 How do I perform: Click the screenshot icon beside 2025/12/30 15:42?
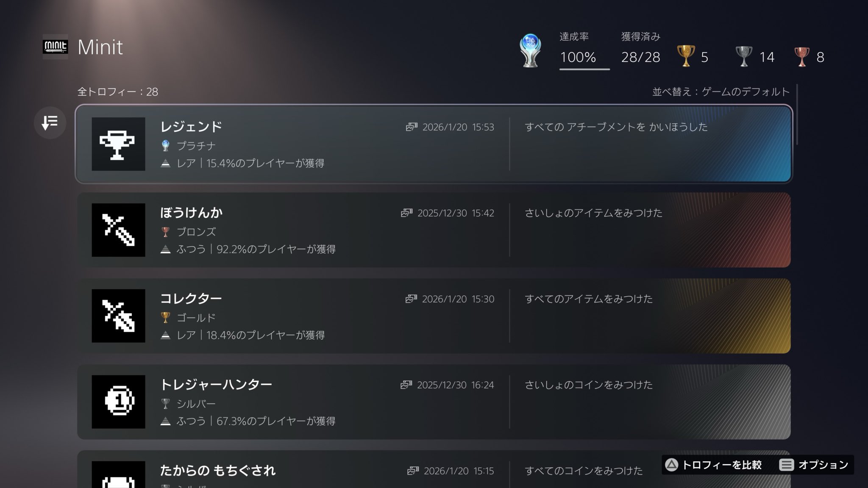click(406, 213)
